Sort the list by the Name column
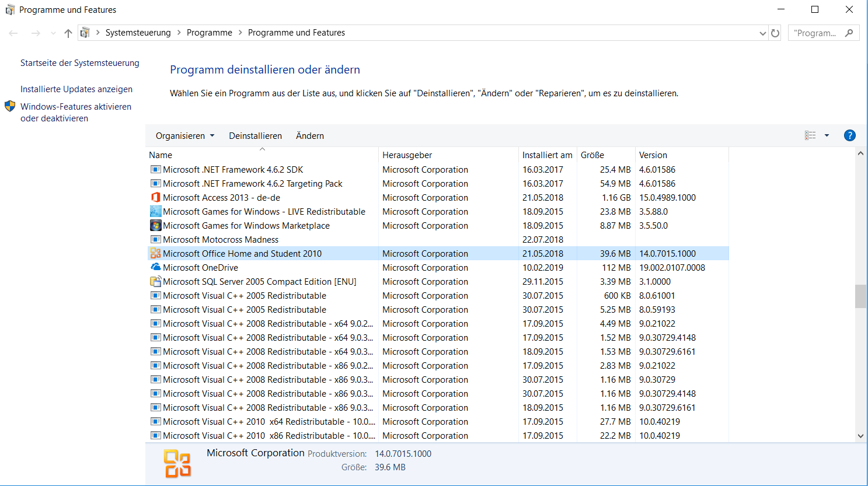 tap(262, 155)
